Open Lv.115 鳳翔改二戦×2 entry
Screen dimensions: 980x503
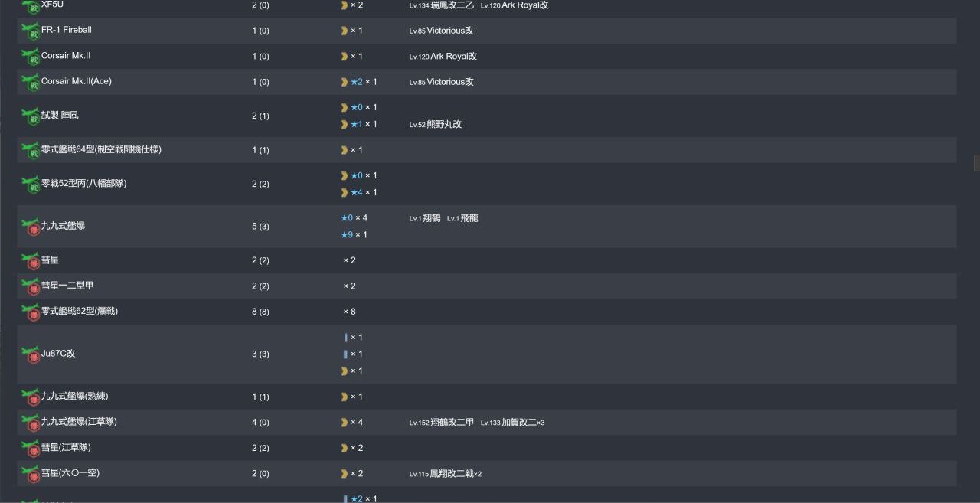pyautogui.click(x=446, y=474)
